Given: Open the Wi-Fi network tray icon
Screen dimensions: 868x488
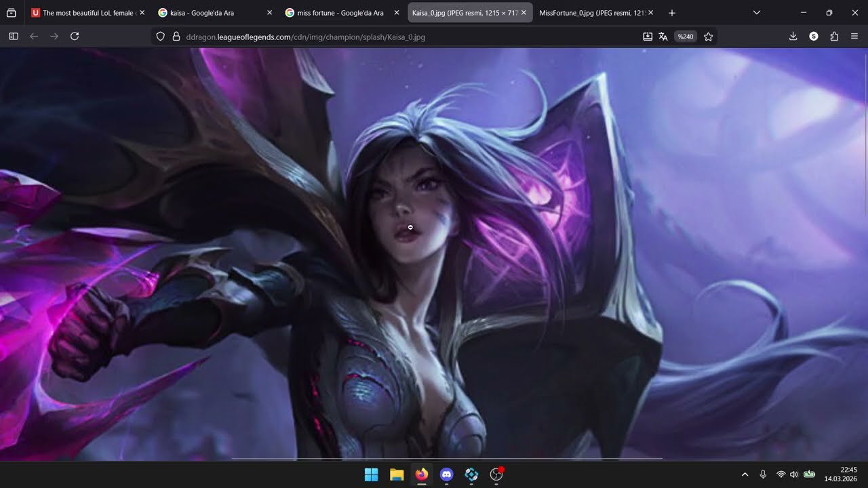Looking at the screenshot, I should coord(781,474).
